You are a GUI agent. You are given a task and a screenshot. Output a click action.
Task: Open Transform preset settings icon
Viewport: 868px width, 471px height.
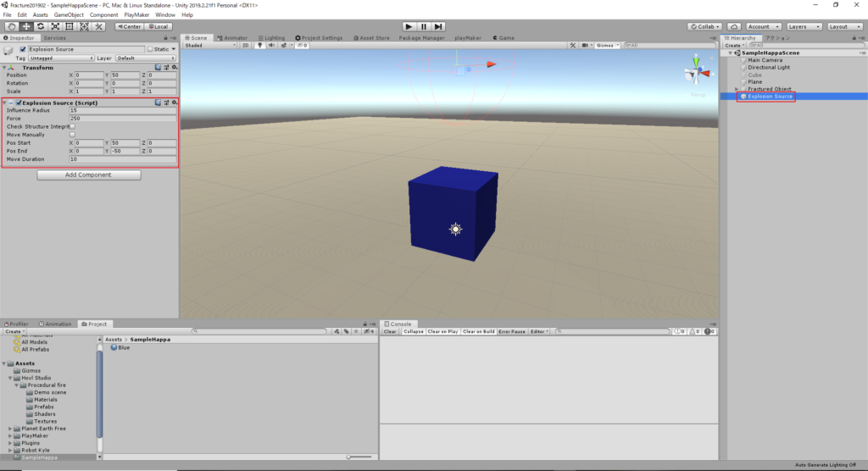pyautogui.click(x=166, y=67)
